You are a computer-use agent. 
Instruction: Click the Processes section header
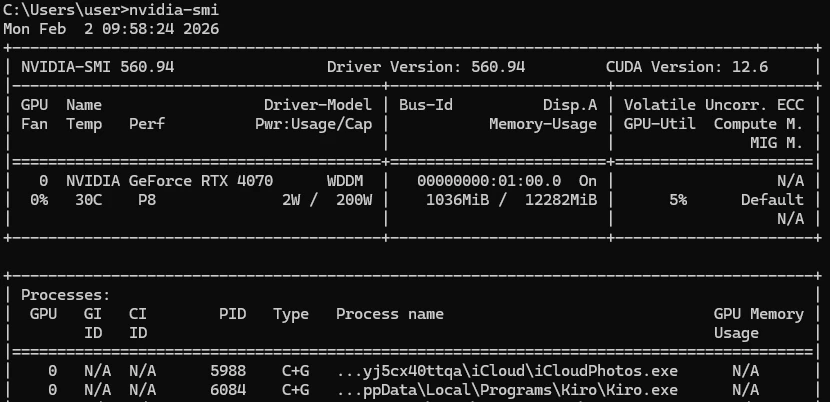(x=66, y=295)
